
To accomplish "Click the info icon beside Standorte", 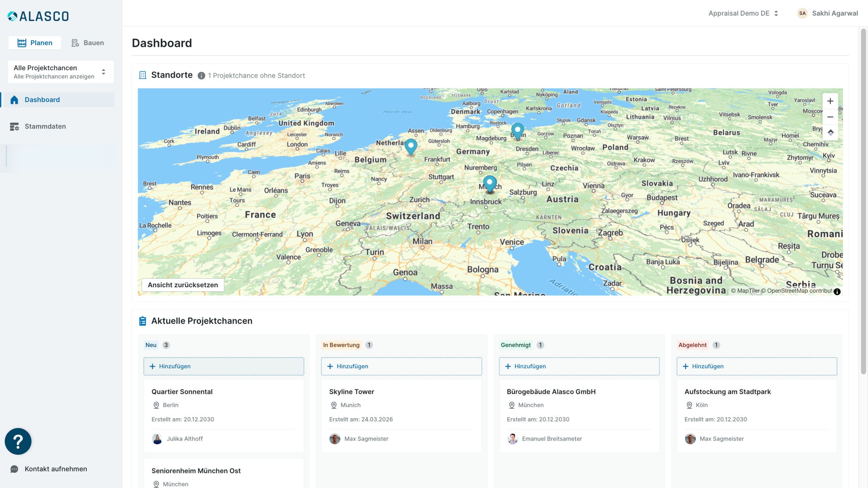I will click(201, 76).
